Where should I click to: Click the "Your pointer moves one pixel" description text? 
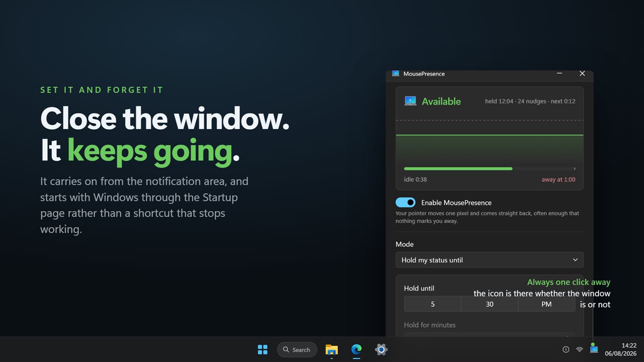click(x=487, y=217)
